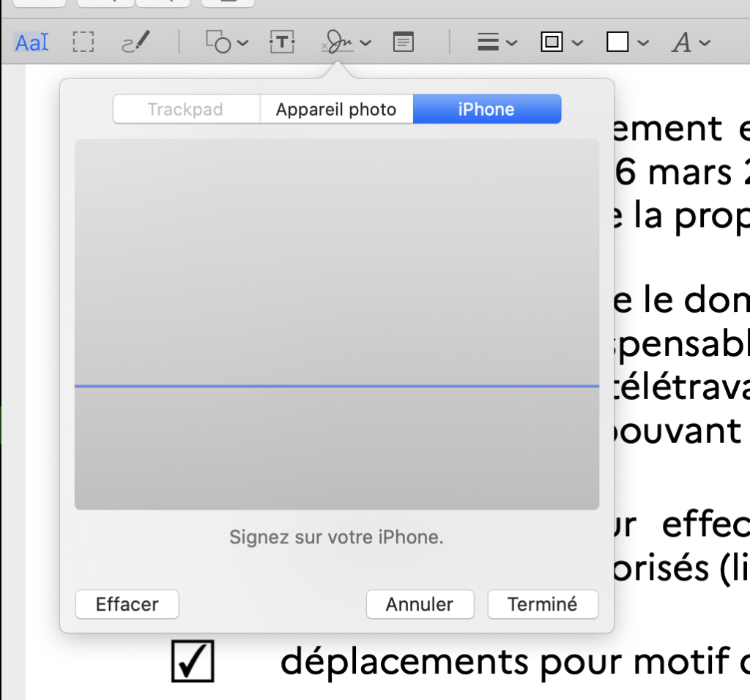Image resolution: width=750 pixels, height=700 pixels.
Task: Choose the Sketch drawing tool
Action: (135, 43)
